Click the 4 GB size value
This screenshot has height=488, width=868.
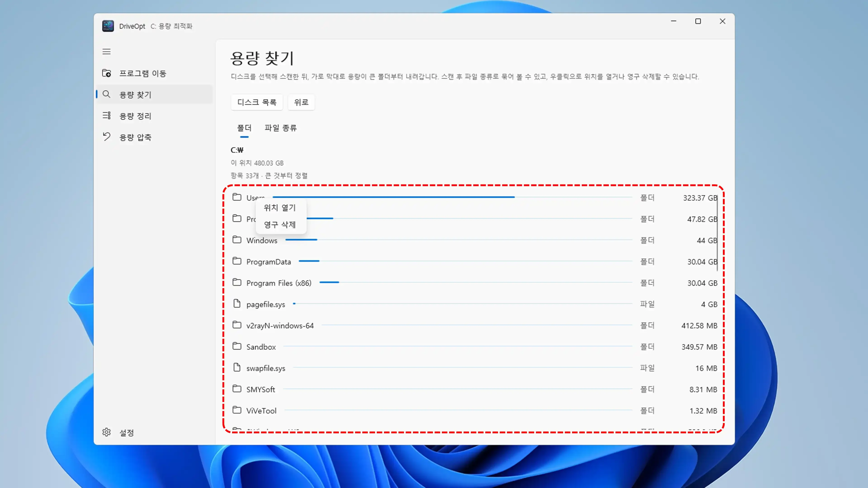coord(709,304)
